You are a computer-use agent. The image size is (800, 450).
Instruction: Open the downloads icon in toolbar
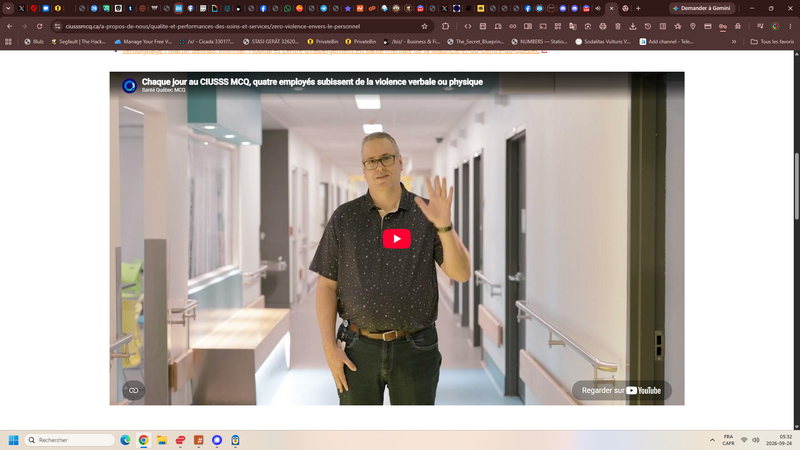[x=633, y=26]
